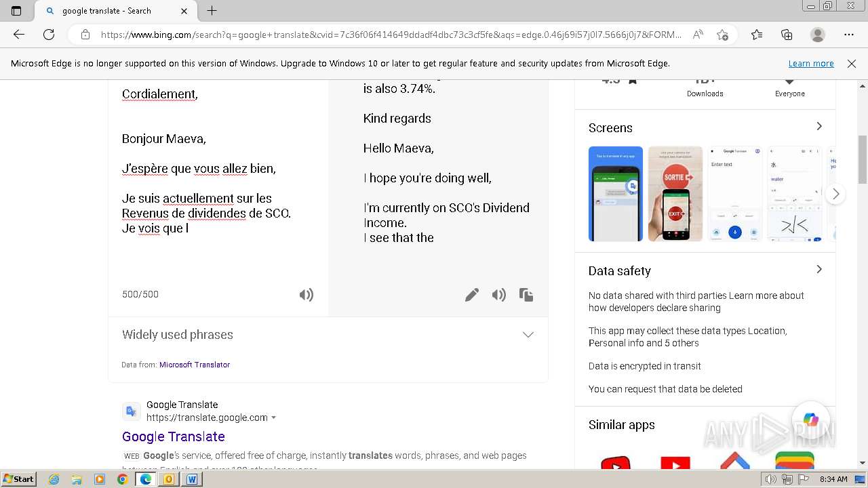
Task: Open Edge Settings and more menu
Action: [849, 35]
